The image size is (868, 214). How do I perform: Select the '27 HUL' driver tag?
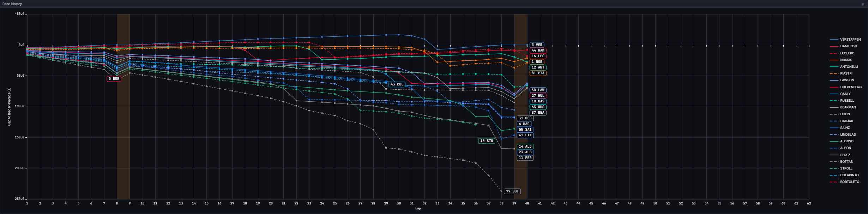tap(538, 96)
